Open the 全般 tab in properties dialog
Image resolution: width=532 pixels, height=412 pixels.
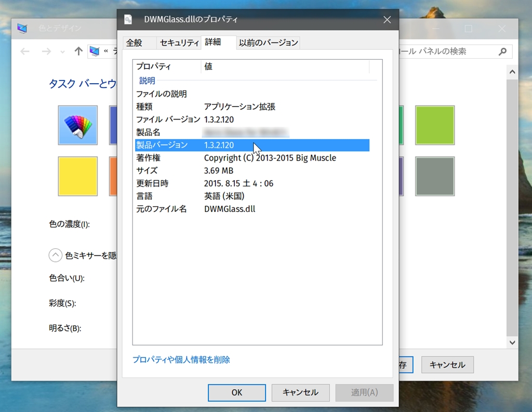tap(139, 43)
